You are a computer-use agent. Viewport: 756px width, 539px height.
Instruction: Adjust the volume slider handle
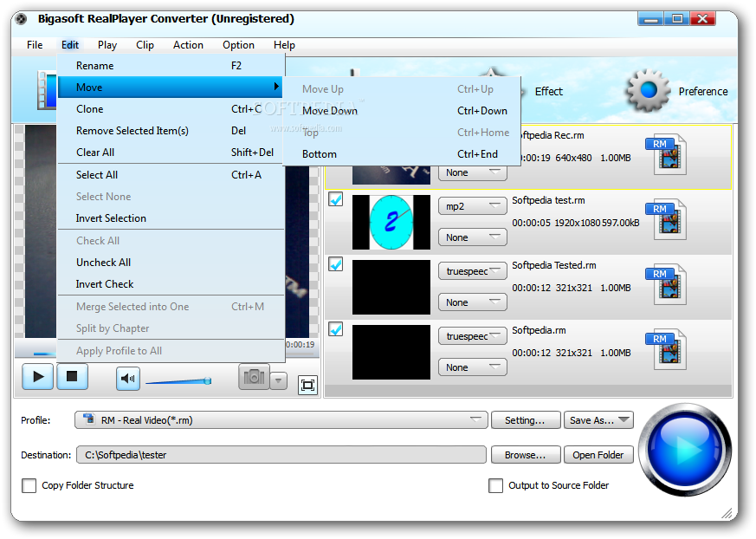[x=208, y=380]
